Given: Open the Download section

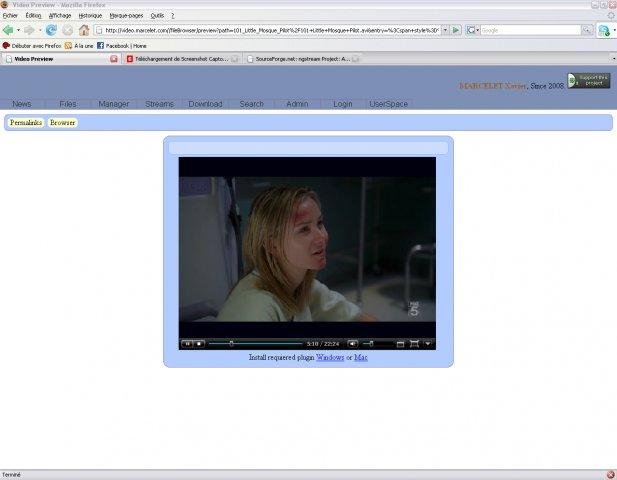Looking at the screenshot, I should (205, 104).
